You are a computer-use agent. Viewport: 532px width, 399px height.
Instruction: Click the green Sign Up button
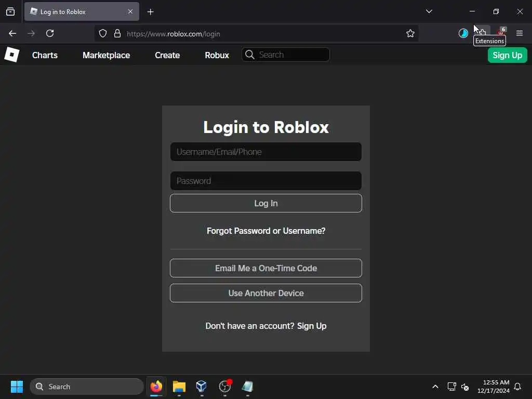point(507,55)
